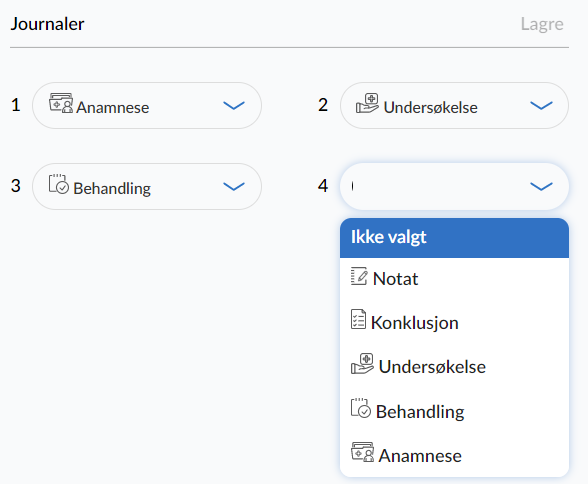The height and width of the screenshot is (484, 588).
Task: Click the Lagre save button
Action: pos(542,24)
